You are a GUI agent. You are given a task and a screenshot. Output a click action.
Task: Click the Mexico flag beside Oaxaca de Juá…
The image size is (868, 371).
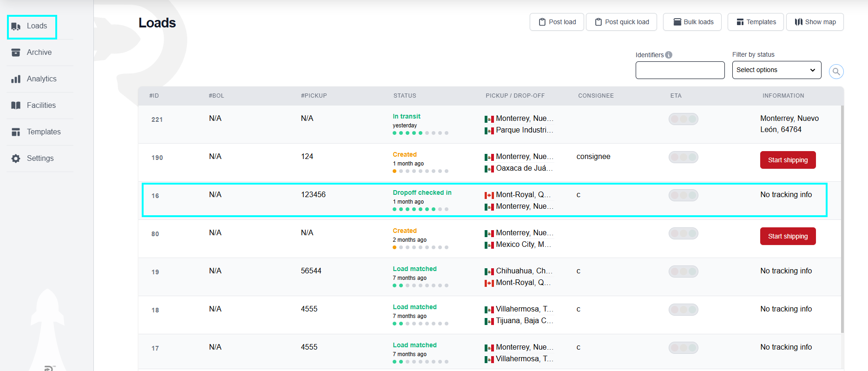pos(489,169)
